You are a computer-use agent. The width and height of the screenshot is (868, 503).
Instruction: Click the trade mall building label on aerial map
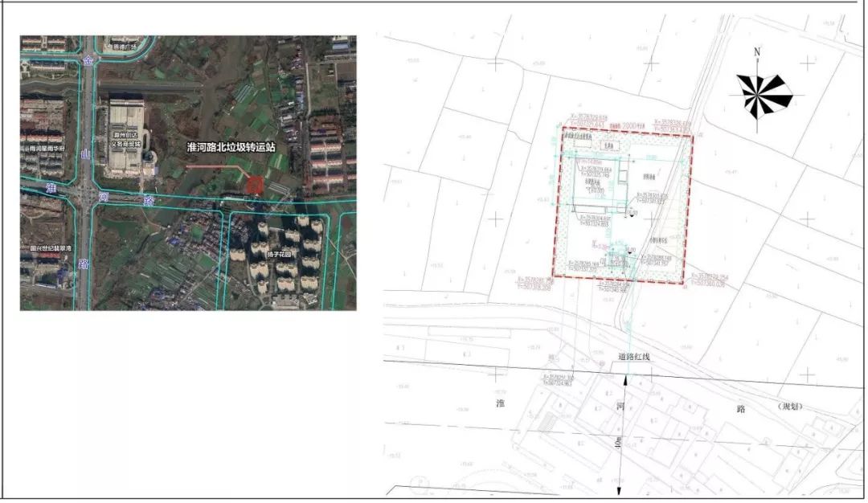pos(127,140)
